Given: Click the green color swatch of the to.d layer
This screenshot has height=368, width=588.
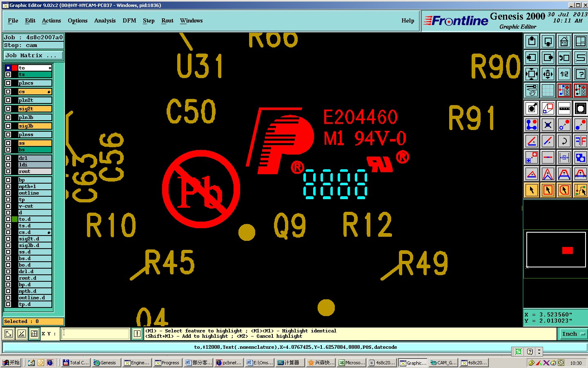Looking at the screenshot, I should 15,219.
